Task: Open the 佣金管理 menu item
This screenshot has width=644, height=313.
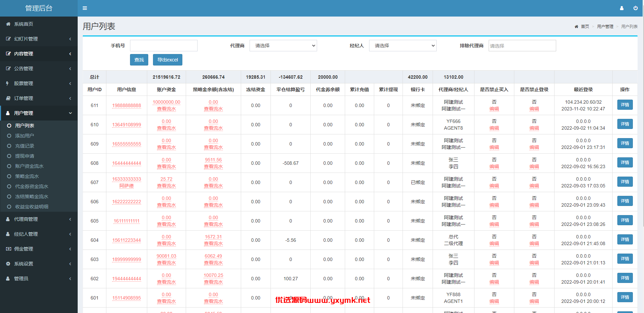Action: point(39,249)
